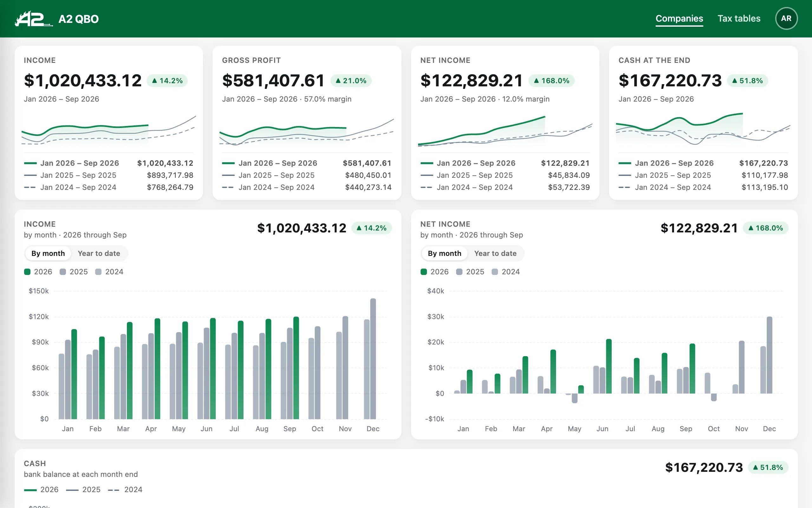Click the Sep label on Income chart axis

click(290, 429)
